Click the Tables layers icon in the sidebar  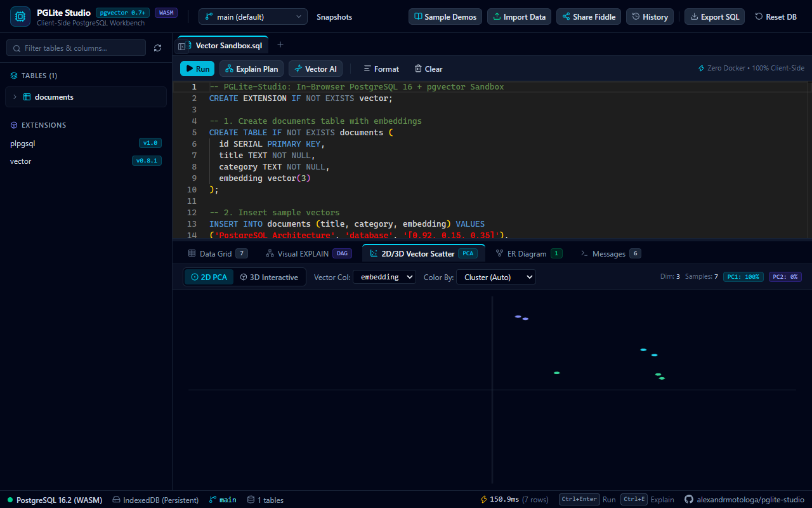pyautogui.click(x=14, y=76)
